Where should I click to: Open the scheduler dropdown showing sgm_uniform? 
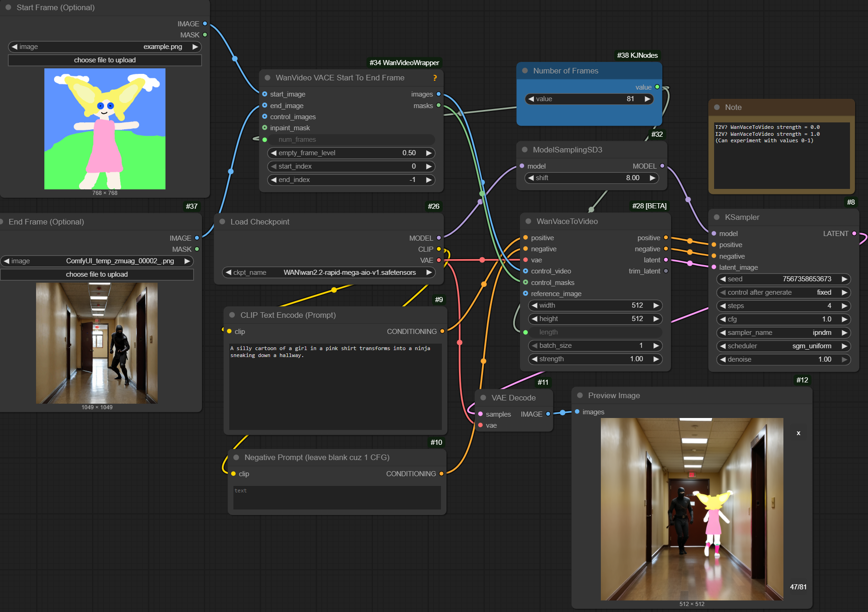point(783,346)
